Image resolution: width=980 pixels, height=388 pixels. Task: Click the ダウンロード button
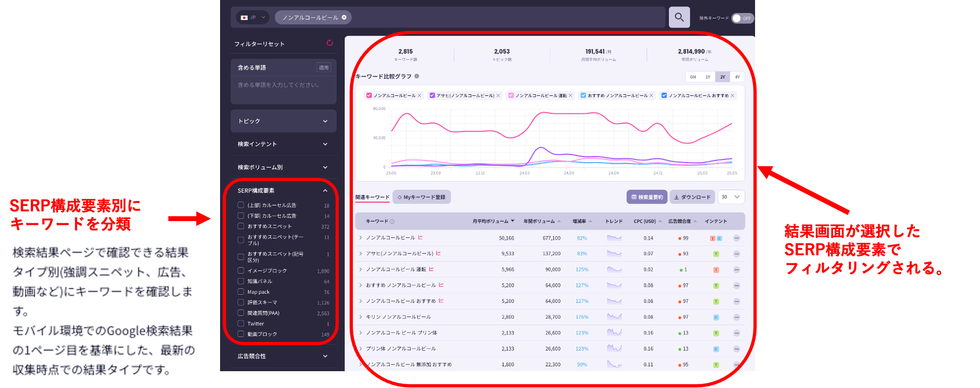click(692, 197)
